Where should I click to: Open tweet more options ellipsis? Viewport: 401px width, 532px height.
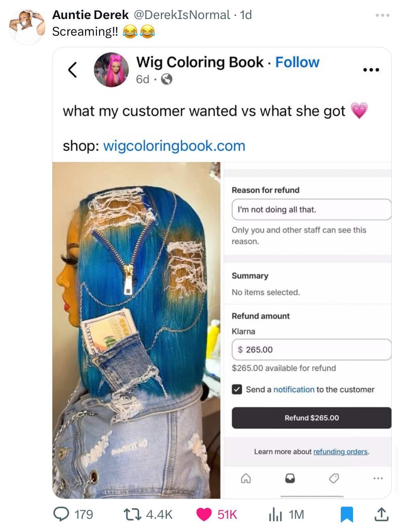(382, 15)
